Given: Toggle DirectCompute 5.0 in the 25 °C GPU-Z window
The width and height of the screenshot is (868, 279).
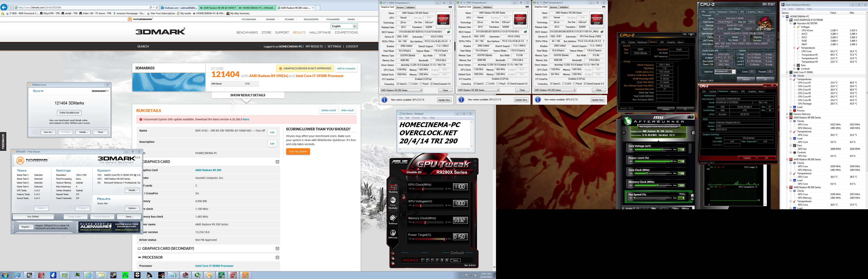Looking at the screenshot, I should click(x=508, y=84).
